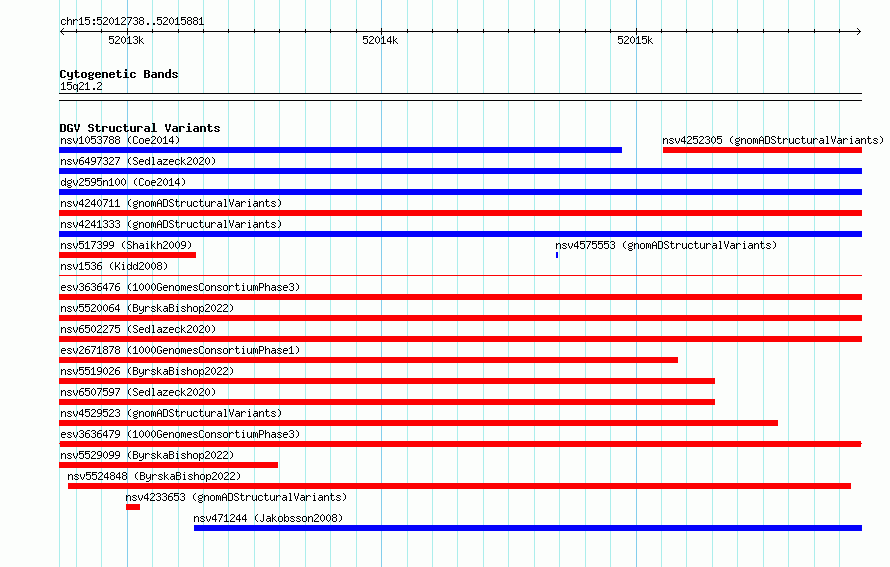This screenshot has width=890, height=567.
Task: Open esv2671878 (1000GenomesConsortiumPhase1) variant
Action: pyautogui.click(x=180, y=350)
